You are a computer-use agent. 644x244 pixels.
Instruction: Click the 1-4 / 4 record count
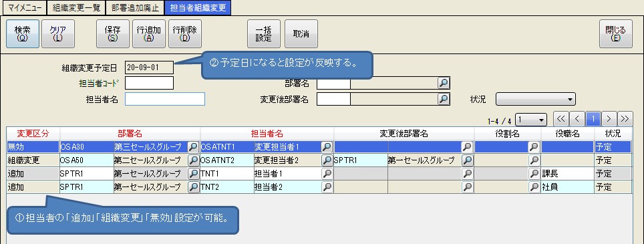pos(500,121)
